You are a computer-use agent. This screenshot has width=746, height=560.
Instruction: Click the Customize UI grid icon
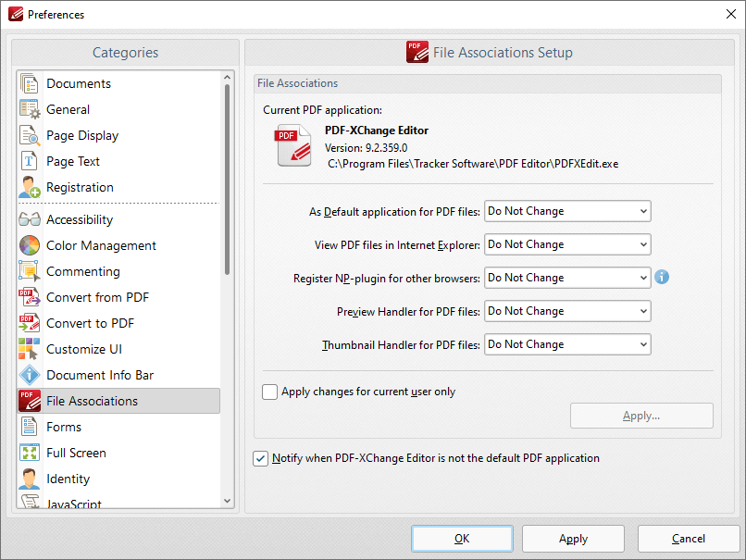tap(31, 349)
